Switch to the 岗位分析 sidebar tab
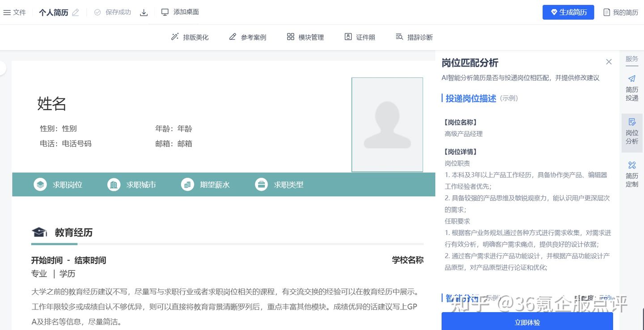The image size is (644, 330). (x=631, y=131)
